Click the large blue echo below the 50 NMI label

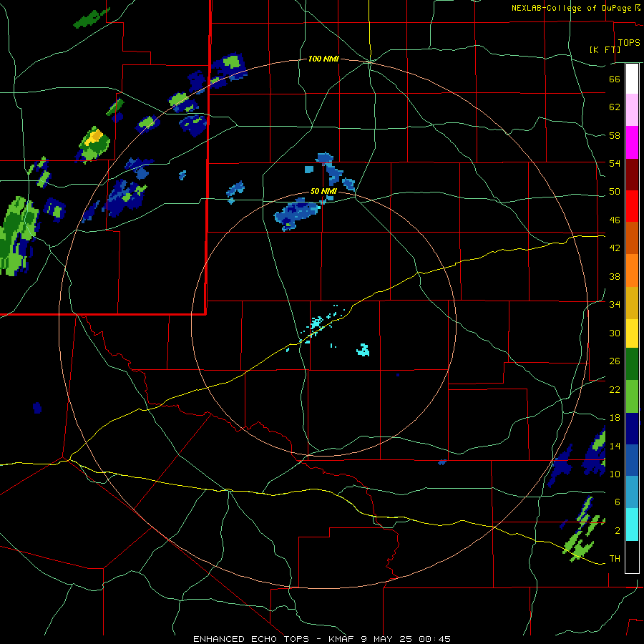(x=298, y=215)
